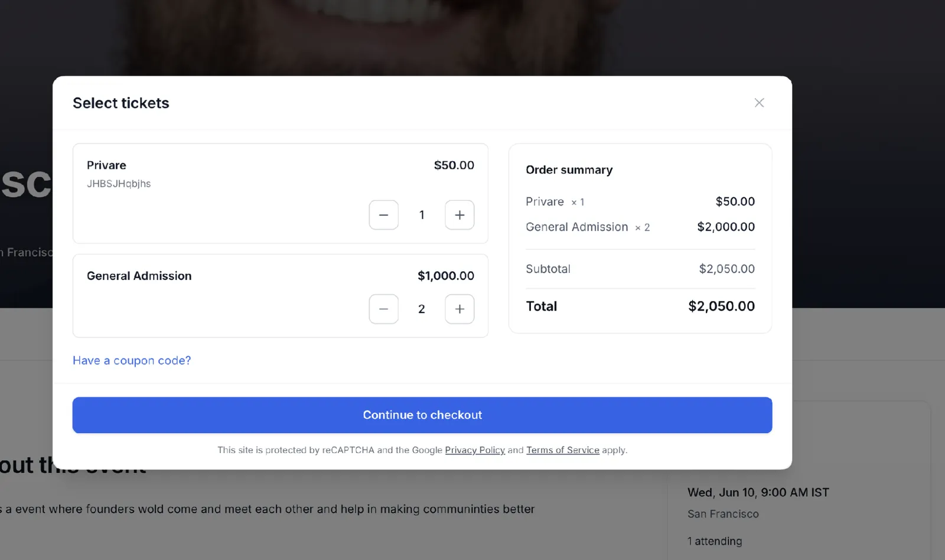Select the Privare quantity value
945x560 pixels.
click(x=422, y=215)
